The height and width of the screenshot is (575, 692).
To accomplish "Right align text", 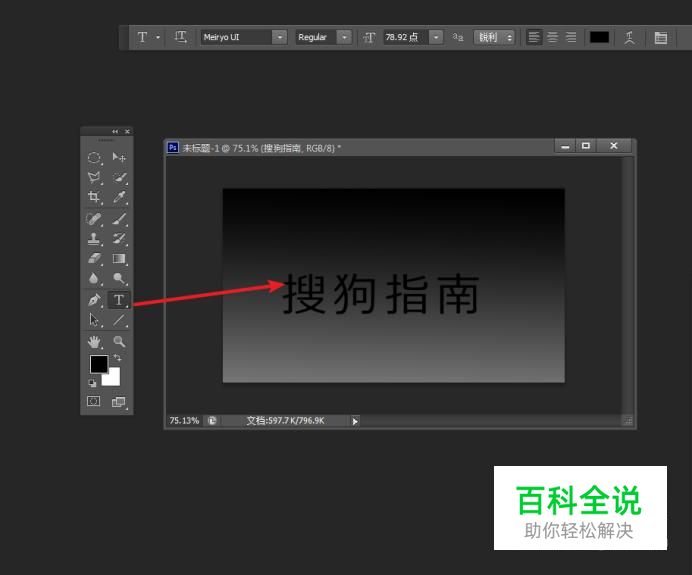I will (x=571, y=38).
